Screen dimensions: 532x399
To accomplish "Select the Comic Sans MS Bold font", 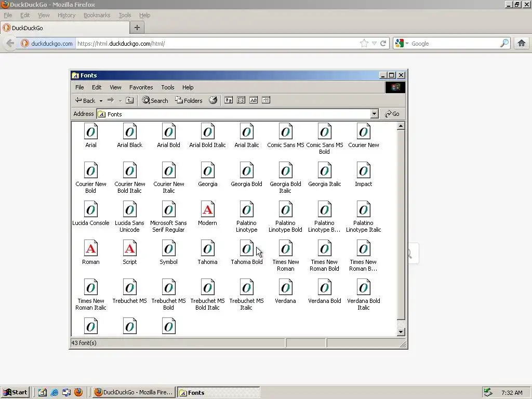I will point(324,139).
